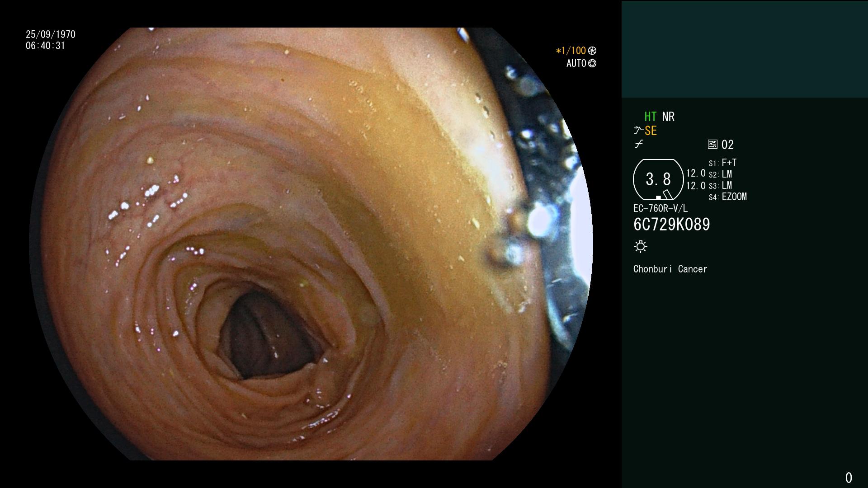
Task: Click the S2: LM switch assignment
Action: pyautogui.click(x=720, y=174)
